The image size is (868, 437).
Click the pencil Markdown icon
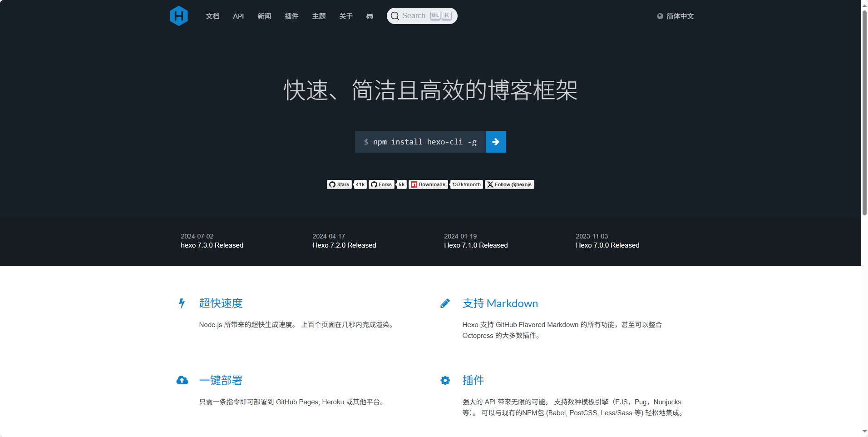(445, 303)
